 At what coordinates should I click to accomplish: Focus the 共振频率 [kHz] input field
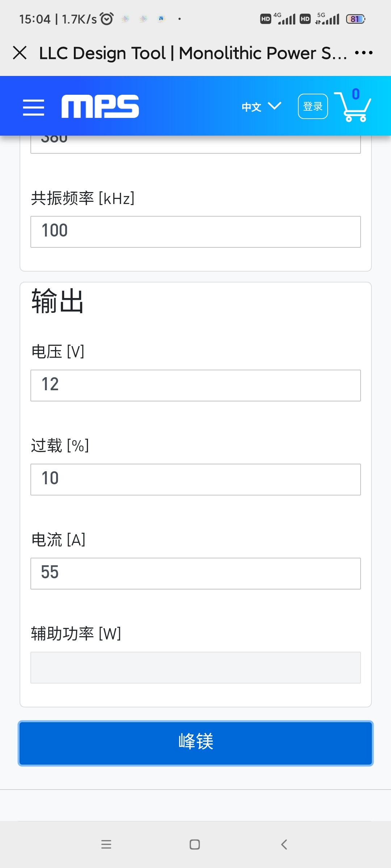click(195, 232)
